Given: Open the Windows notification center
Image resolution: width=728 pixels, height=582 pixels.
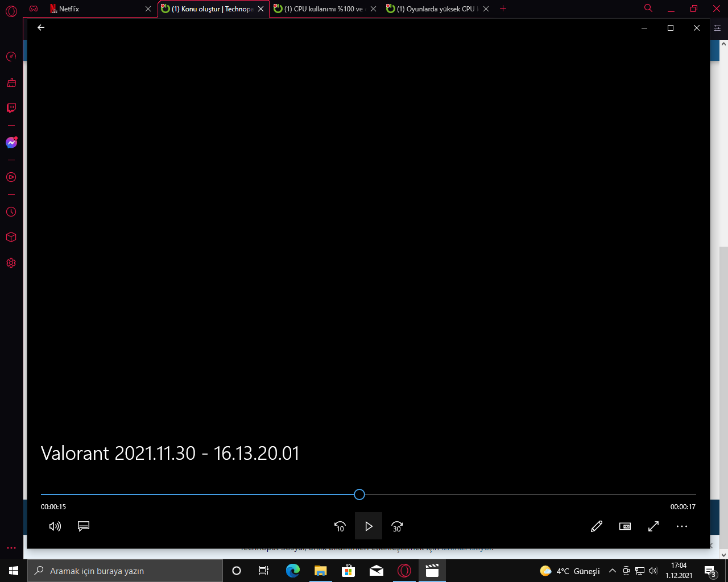Looking at the screenshot, I should (710, 571).
